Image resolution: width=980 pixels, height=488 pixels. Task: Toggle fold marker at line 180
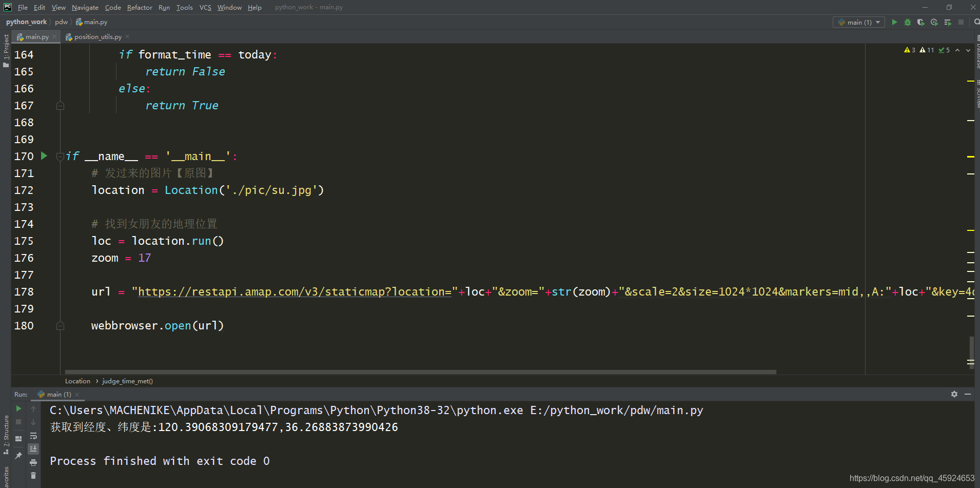[x=60, y=326]
